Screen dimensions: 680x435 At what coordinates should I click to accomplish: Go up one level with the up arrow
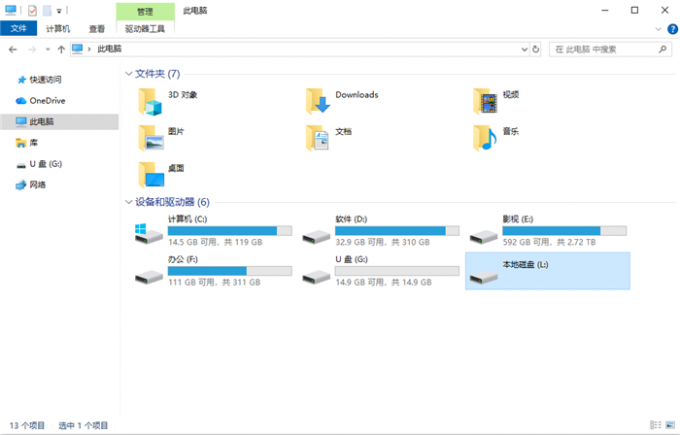[61, 49]
